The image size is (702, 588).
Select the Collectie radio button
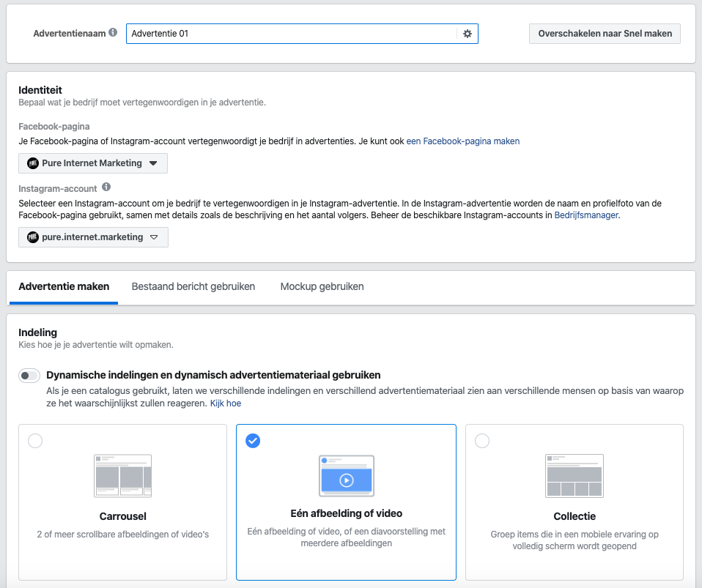[x=482, y=441]
